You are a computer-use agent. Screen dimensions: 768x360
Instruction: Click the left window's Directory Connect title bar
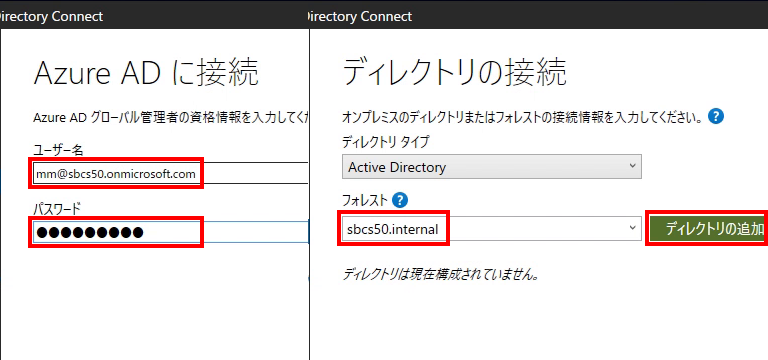[154, 16]
